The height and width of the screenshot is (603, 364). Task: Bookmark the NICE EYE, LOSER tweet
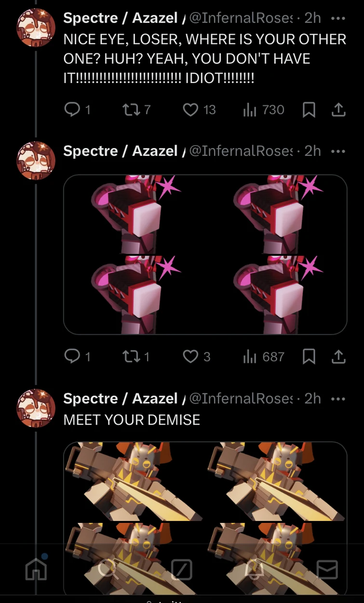[x=309, y=110]
